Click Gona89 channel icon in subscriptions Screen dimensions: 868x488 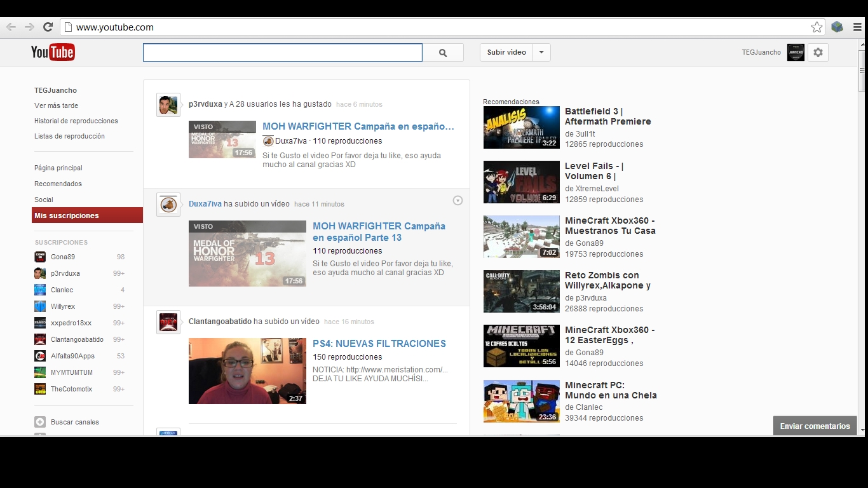(40, 257)
